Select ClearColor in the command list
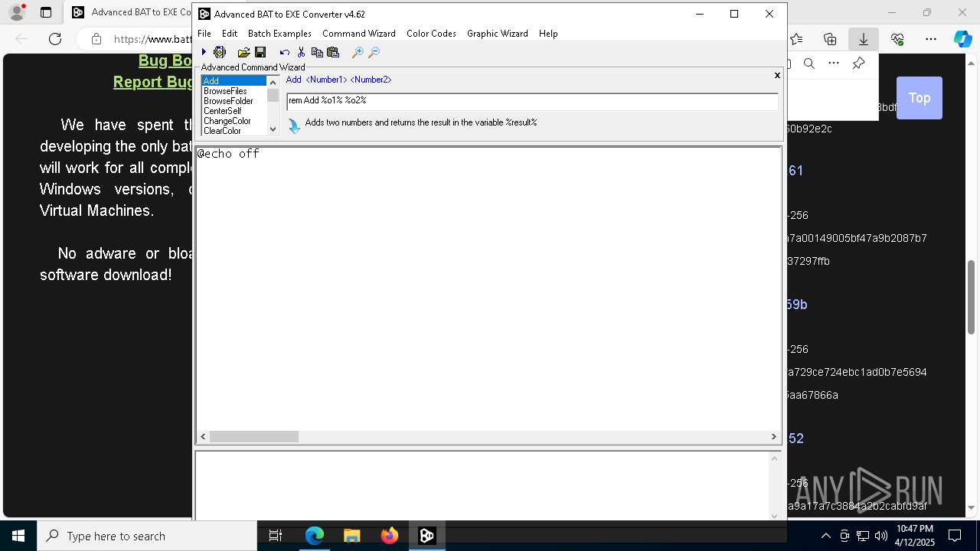Viewport: 980px width, 551px height. click(234, 131)
